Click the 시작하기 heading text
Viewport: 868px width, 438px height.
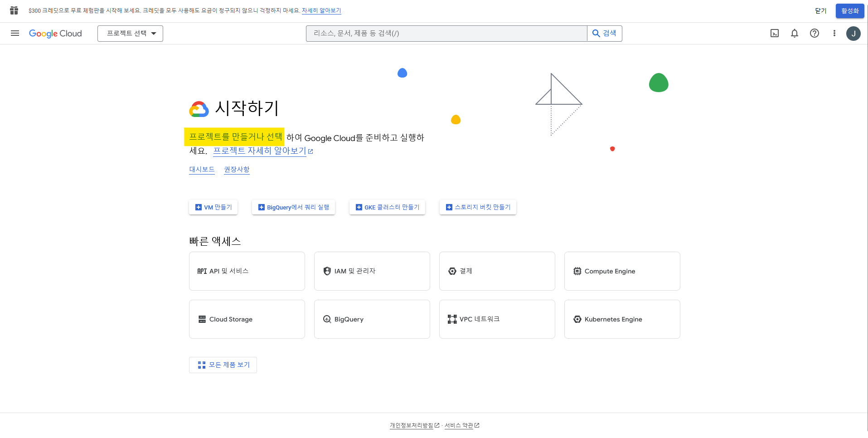[247, 108]
